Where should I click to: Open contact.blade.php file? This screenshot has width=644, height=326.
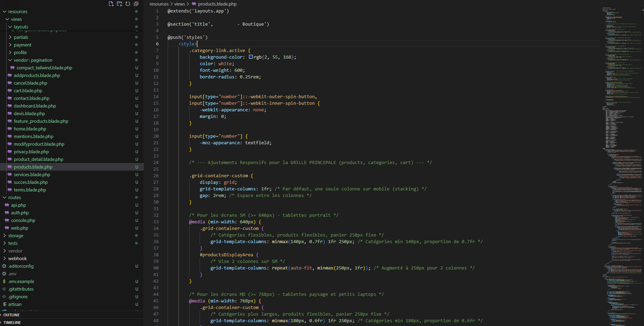tap(72, 98)
